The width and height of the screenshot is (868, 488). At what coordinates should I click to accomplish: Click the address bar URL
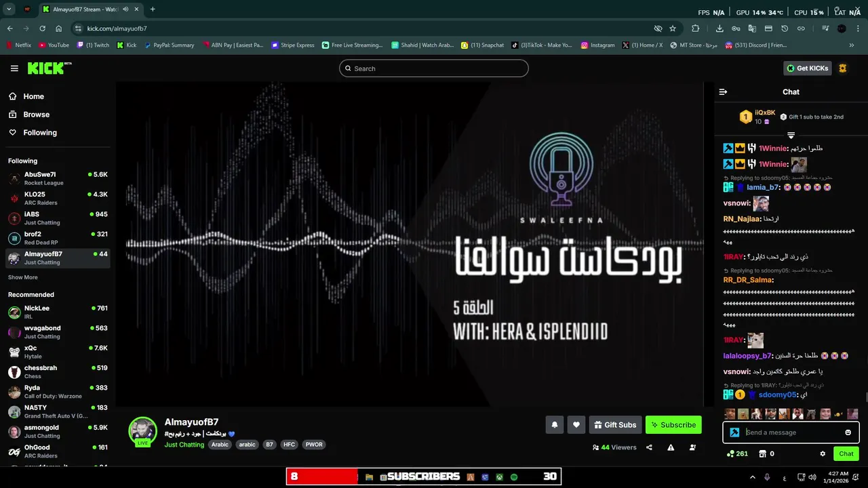coord(117,28)
